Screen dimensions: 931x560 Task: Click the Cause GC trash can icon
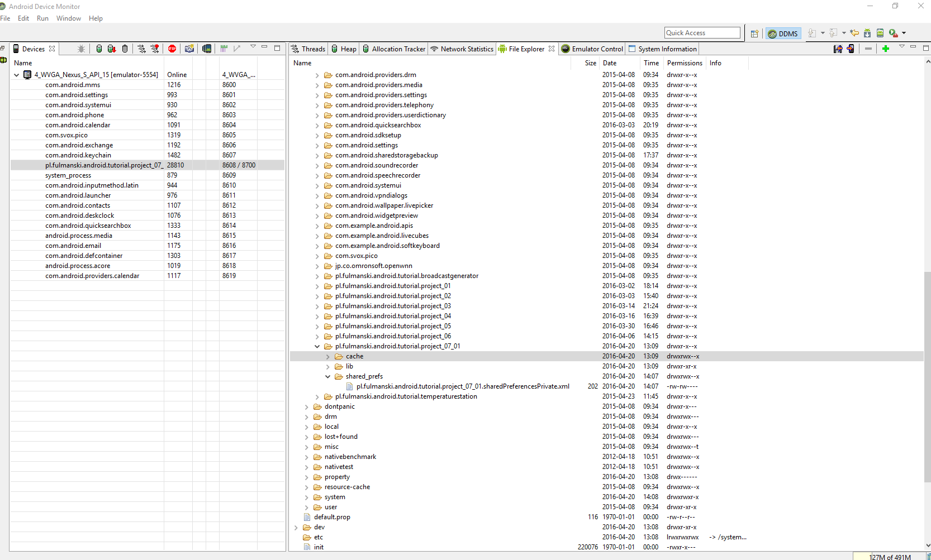[125, 49]
